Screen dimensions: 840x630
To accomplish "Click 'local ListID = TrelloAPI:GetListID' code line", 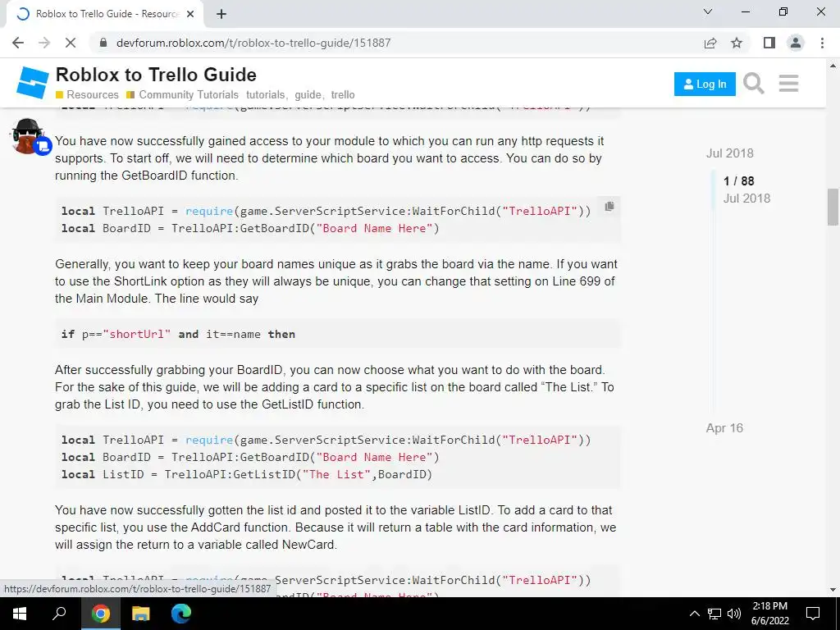I will coord(246,475).
